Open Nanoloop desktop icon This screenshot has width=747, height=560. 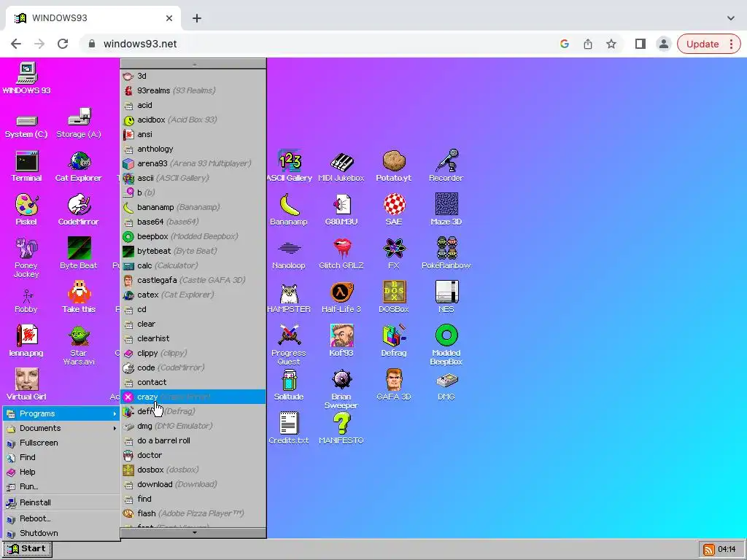(x=289, y=256)
